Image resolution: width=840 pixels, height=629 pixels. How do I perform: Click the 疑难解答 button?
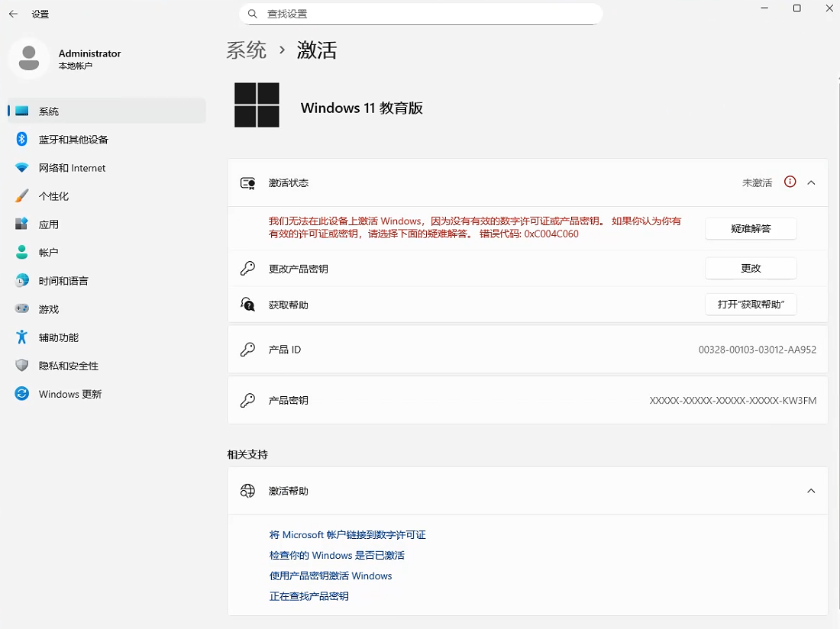750,228
